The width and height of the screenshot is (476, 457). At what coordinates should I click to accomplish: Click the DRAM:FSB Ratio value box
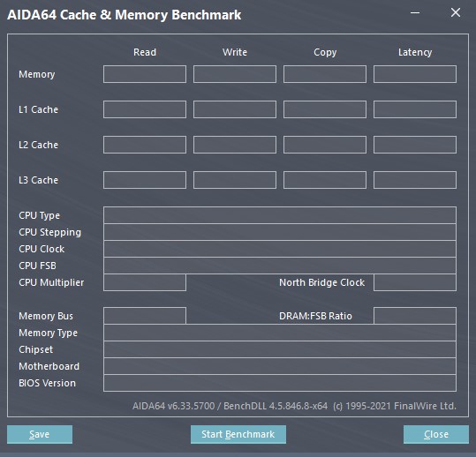pyautogui.click(x=415, y=316)
